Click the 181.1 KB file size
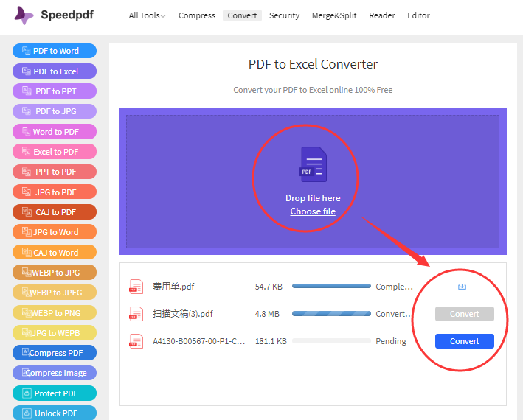Viewport: 523px width, 420px height. pos(271,341)
